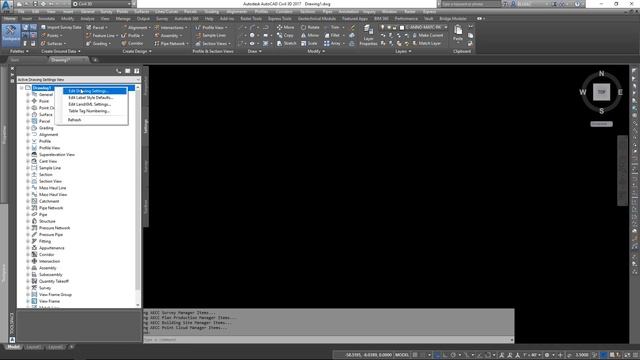
Task: Expand the Surface tree node
Action: tap(28, 115)
